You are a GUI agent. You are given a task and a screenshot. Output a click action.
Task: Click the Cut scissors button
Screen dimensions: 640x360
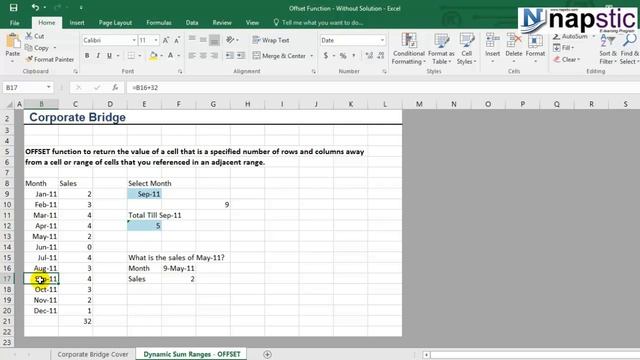tap(34, 36)
